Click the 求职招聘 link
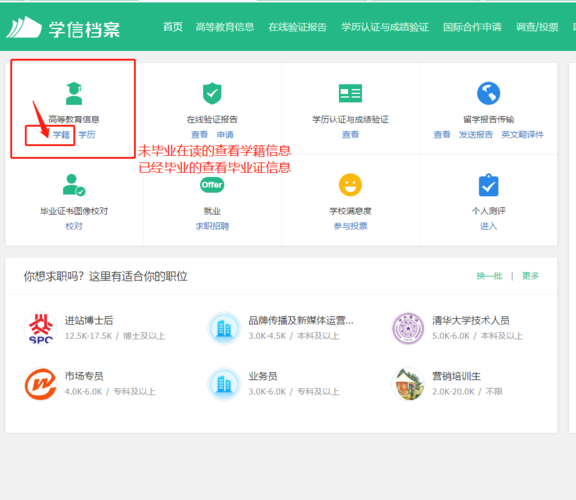Image resolution: width=576 pixels, height=500 pixels. coord(212,226)
